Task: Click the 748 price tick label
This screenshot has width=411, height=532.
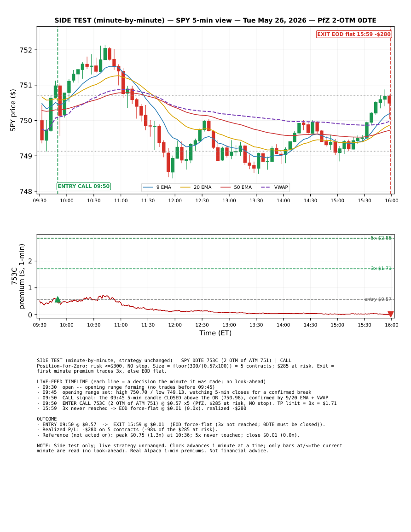Action: (26, 192)
